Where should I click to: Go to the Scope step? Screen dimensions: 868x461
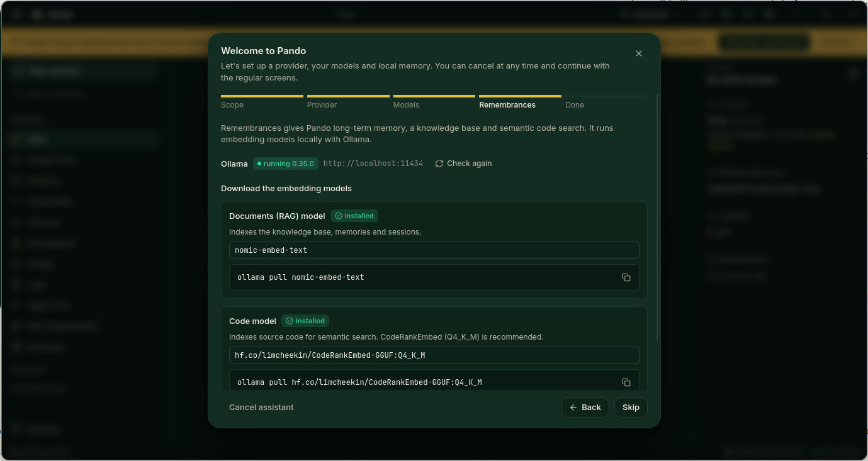[x=262, y=102]
